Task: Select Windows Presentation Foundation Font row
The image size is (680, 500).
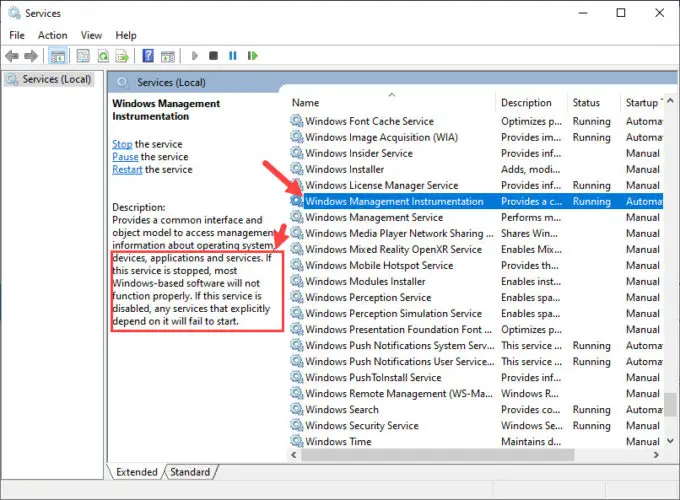Action: pos(476,329)
